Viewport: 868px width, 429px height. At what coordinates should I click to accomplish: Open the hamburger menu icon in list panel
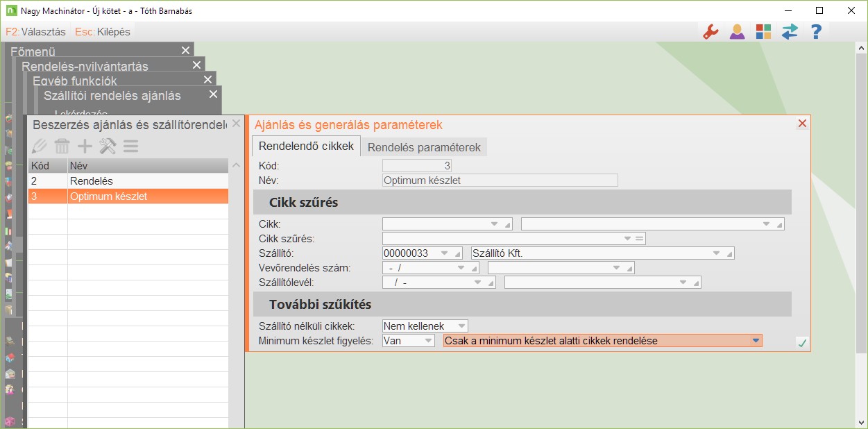click(x=130, y=146)
